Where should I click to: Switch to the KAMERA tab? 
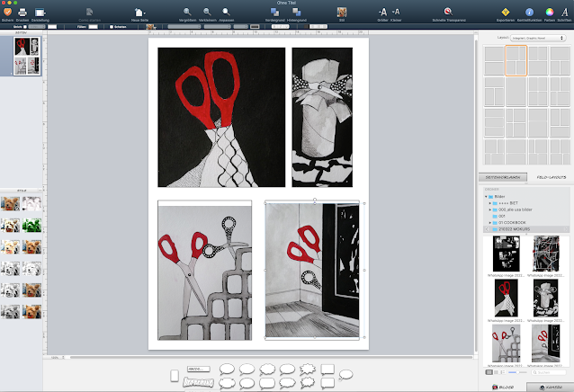click(551, 387)
